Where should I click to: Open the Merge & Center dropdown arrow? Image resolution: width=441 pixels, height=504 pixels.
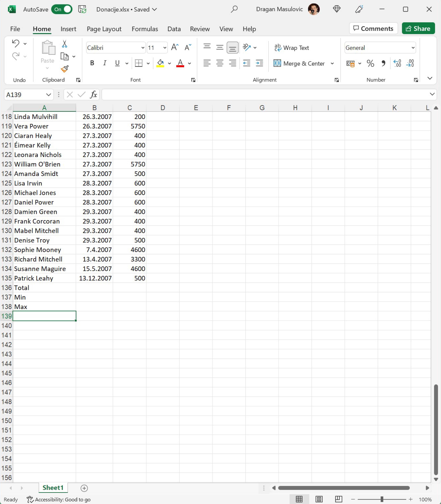click(x=332, y=64)
